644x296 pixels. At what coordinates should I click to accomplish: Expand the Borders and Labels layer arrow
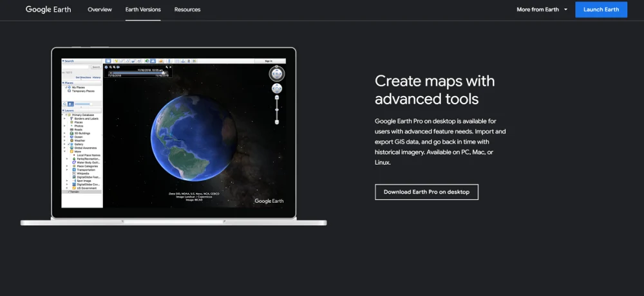click(x=64, y=118)
